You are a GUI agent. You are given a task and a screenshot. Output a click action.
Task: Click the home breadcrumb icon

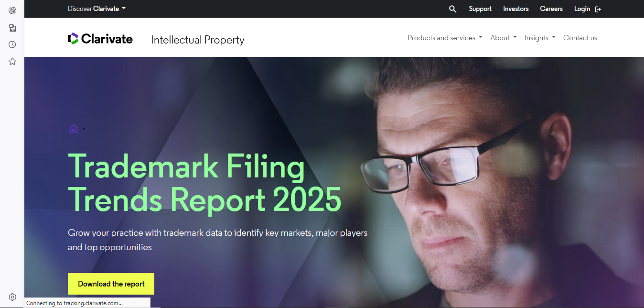[74, 129]
